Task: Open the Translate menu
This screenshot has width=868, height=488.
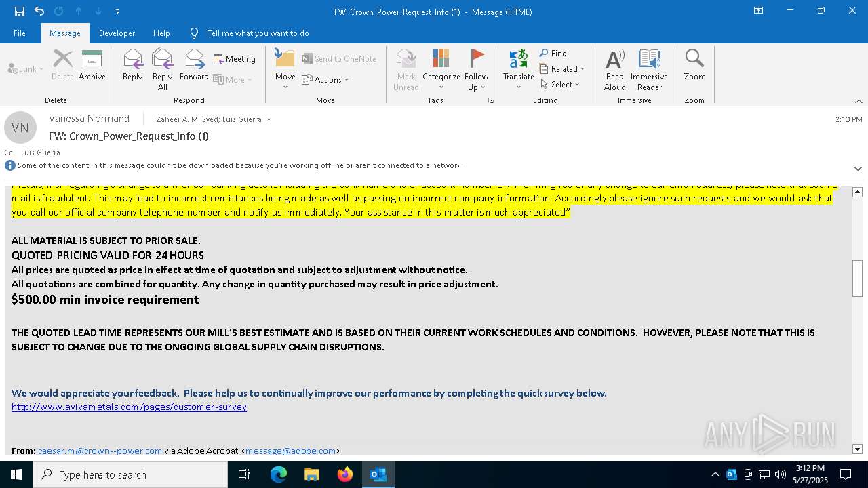Action: point(519,70)
